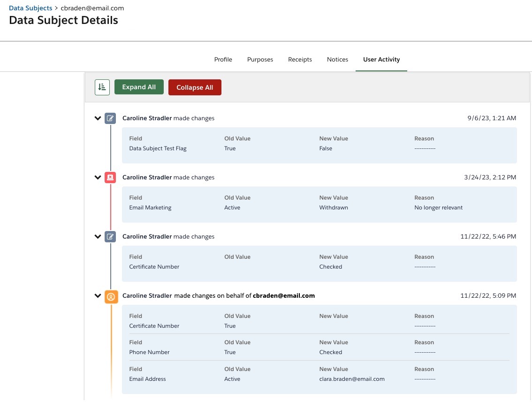Screen dimensions: 532x402
Task: Click the red withdrawal icon on the Email Marketing event
Action: pyautogui.click(x=110, y=178)
